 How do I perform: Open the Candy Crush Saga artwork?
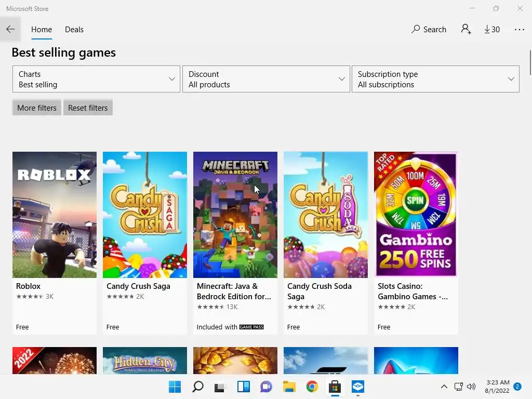point(145,215)
